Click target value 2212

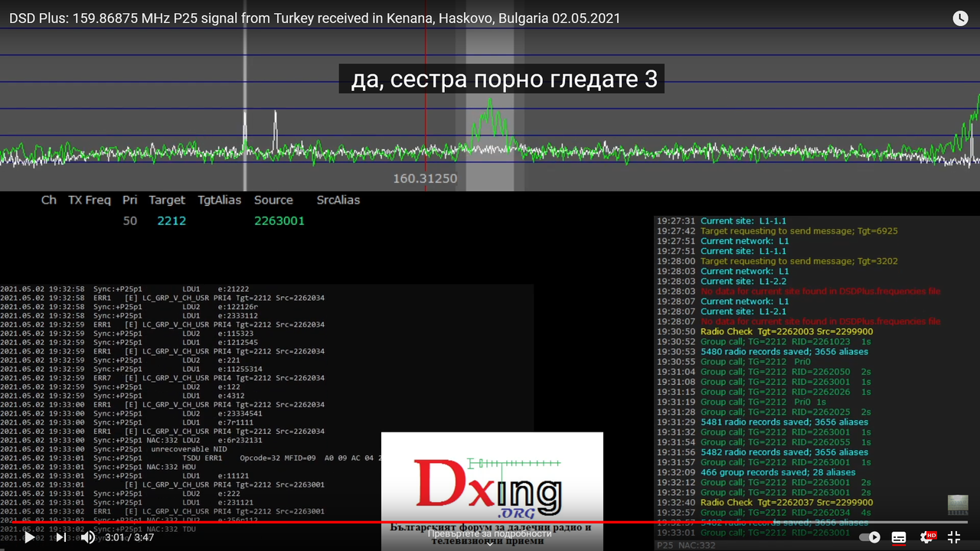pos(171,220)
